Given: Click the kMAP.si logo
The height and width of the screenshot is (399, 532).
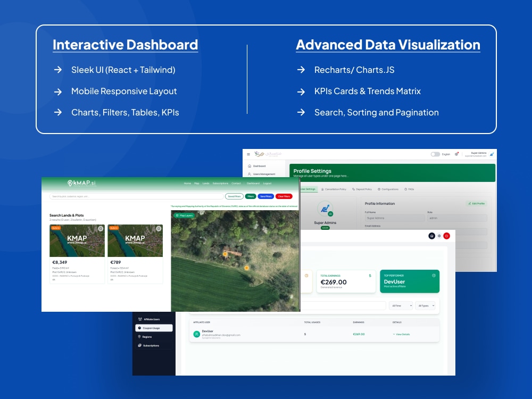Looking at the screenshot, I should pos(82,183).
